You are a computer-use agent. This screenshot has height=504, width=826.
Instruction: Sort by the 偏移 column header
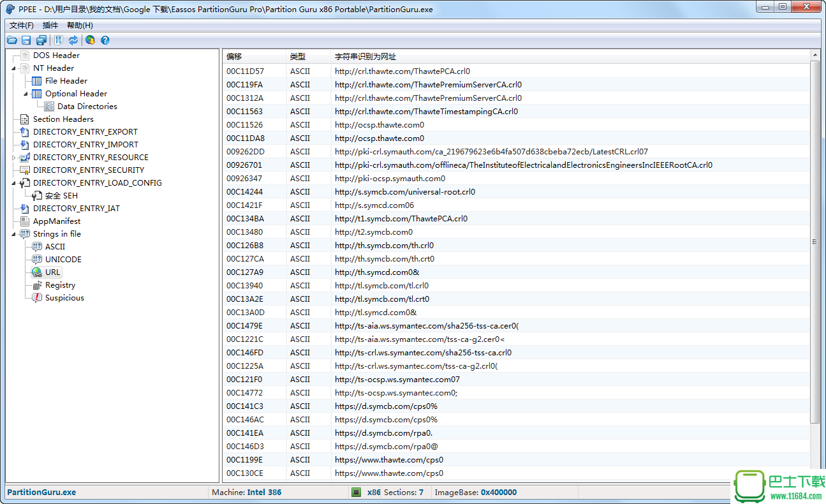(254, 56)
